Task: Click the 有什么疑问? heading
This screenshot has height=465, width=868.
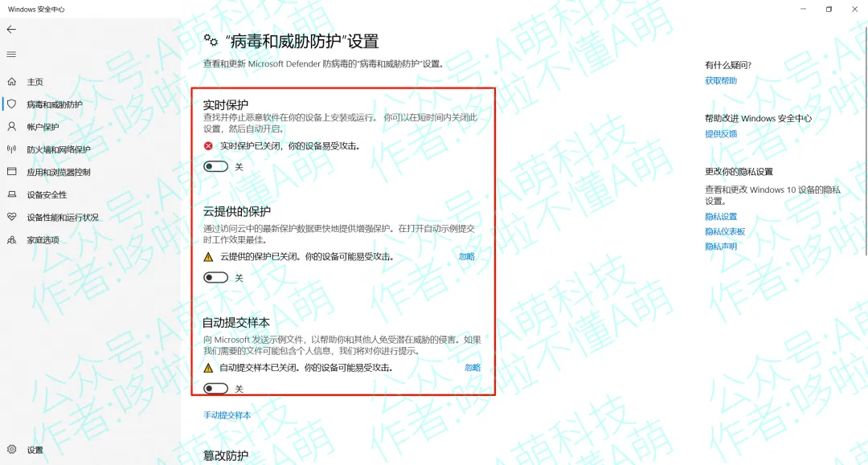Action: tap(728, 65)
